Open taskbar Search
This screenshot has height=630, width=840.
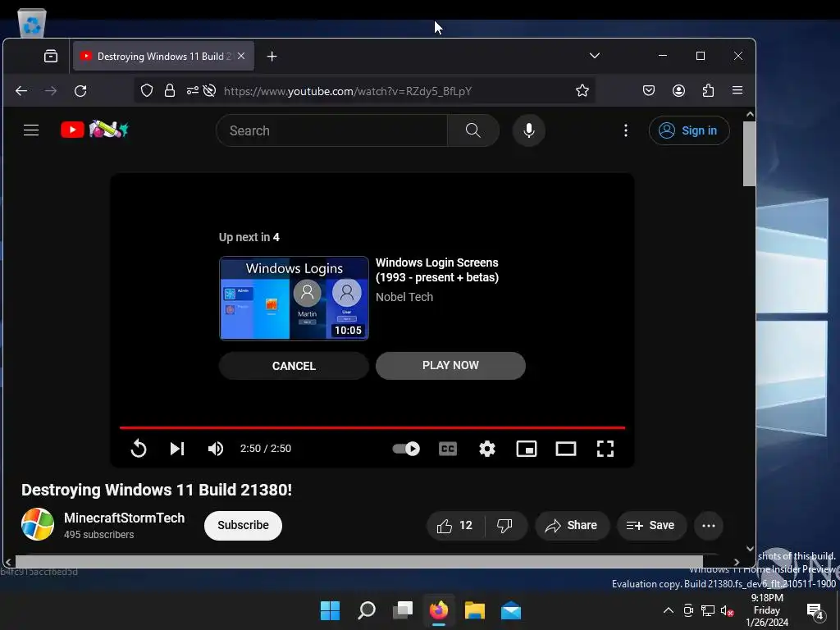367,610
